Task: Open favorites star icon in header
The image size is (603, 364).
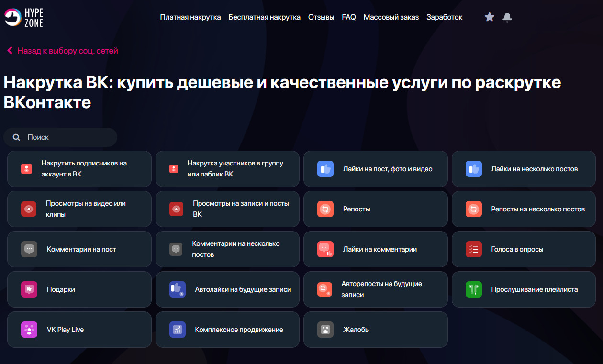Action: click(489, 17)
